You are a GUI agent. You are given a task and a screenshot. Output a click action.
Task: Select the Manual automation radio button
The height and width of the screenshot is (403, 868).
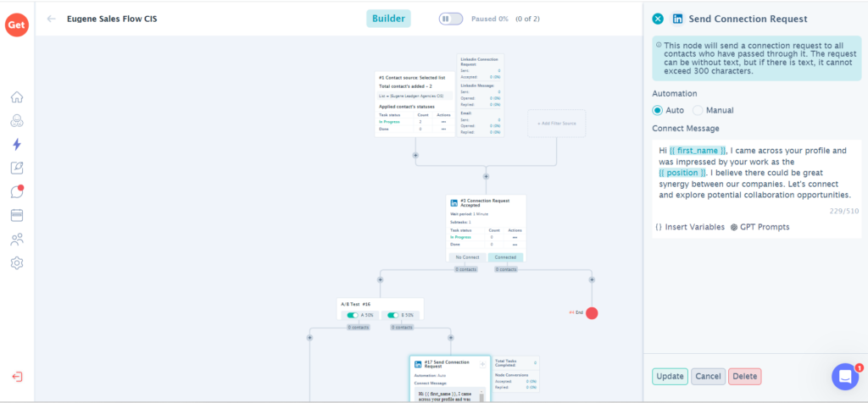pos(698,110)
